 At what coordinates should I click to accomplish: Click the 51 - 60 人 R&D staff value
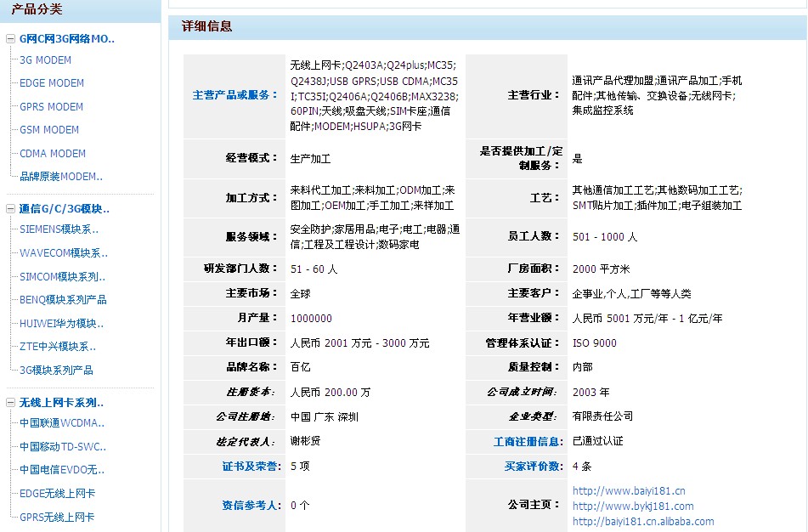[x=314, y=269]
